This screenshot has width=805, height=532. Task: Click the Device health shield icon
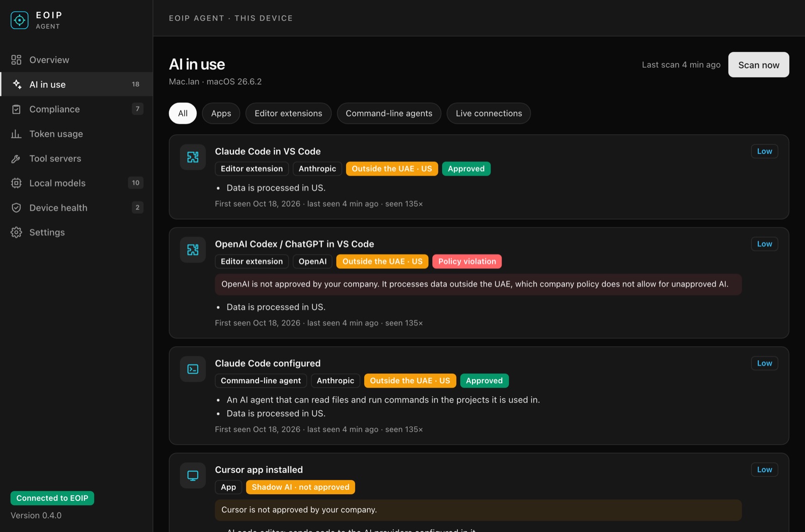(16, 208)
